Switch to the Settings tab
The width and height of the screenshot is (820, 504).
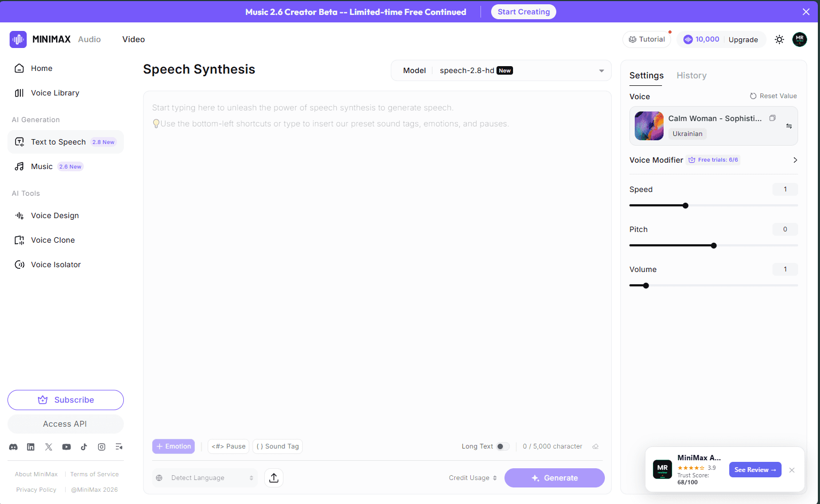click(646, 76)
